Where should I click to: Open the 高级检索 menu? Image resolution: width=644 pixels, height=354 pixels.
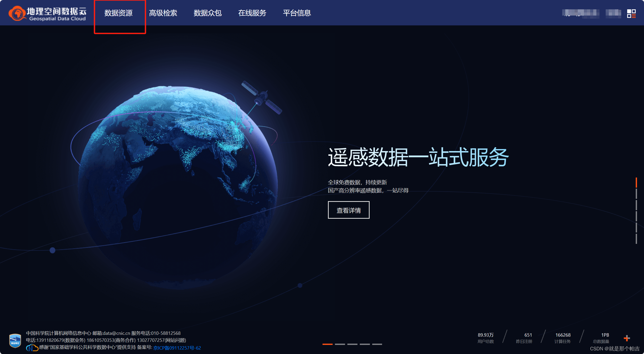pyautogui.click(x=163, y=13)
